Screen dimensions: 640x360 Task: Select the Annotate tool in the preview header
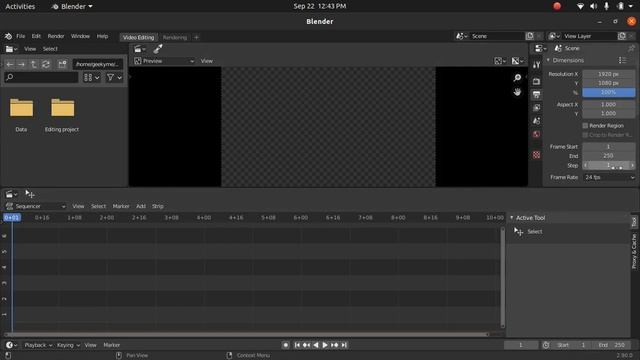pyautogui.click(x=158, y=49)
